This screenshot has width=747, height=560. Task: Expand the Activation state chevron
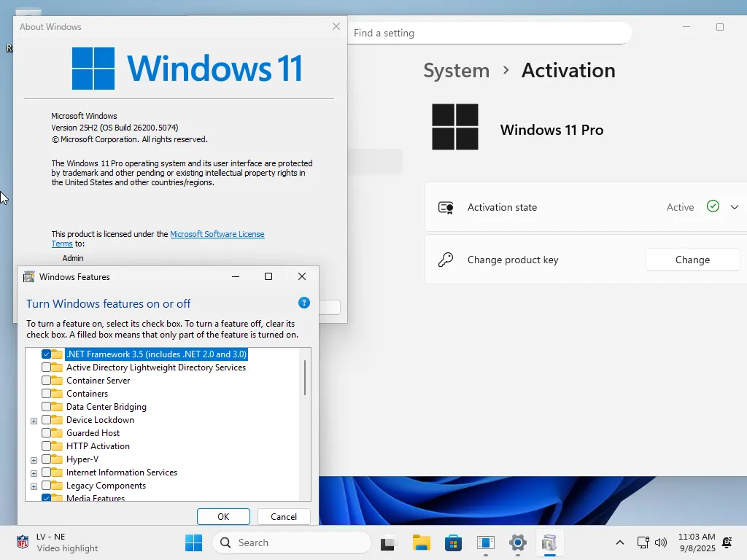coord(734,207)
